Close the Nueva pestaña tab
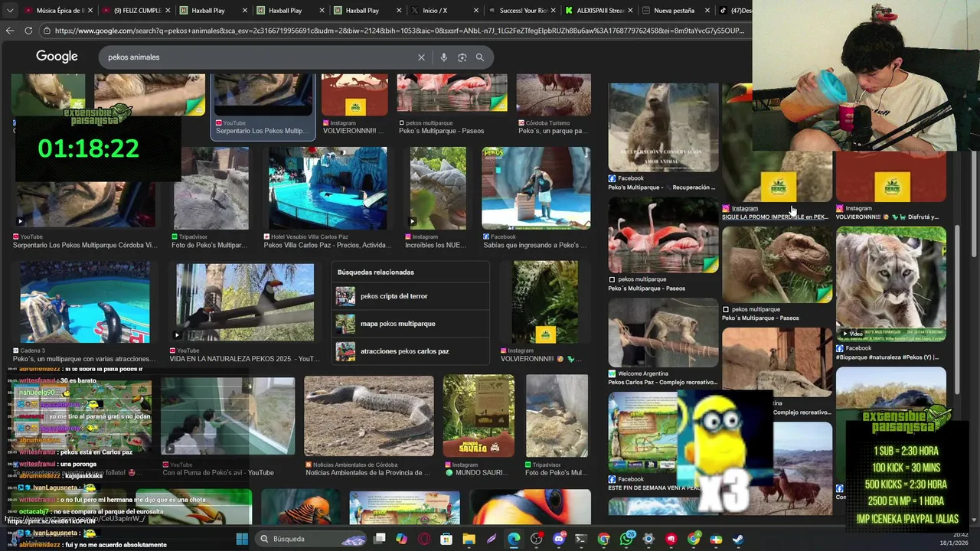The image size is (980, 551). click(x=707, y=11)
